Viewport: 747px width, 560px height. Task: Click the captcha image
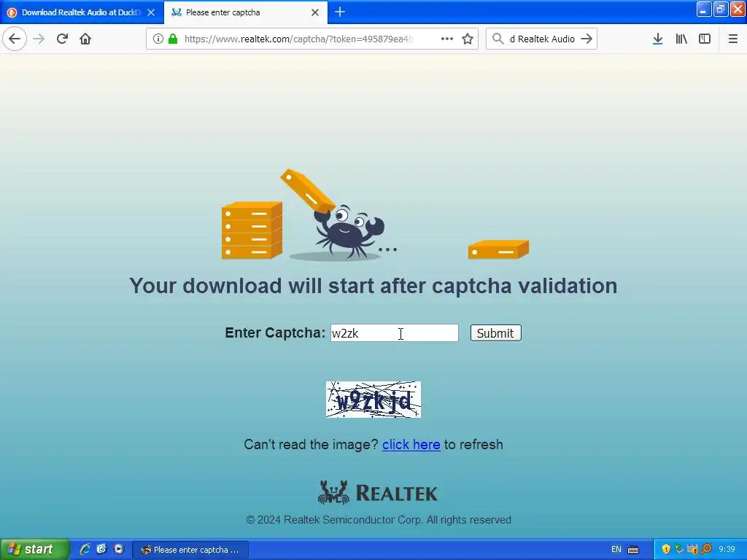click(373, 400)
